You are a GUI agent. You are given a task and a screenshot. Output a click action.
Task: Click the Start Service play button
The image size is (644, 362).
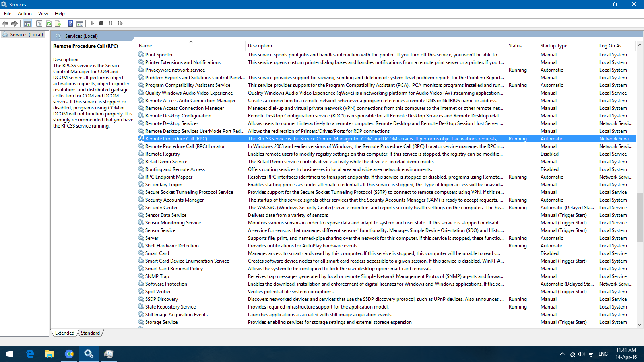[x=93, y=23]
